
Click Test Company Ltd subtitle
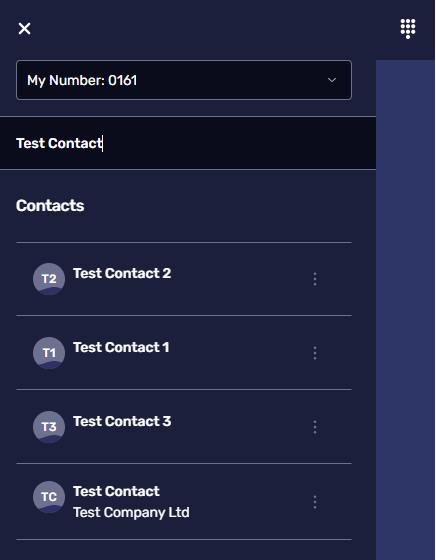click(131, 512)
